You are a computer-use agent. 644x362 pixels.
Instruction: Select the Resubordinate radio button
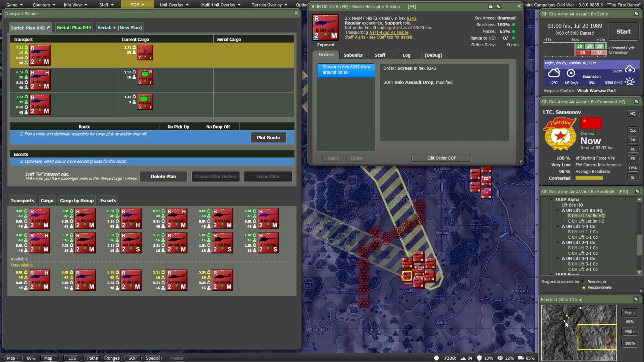tap(584, 287)
